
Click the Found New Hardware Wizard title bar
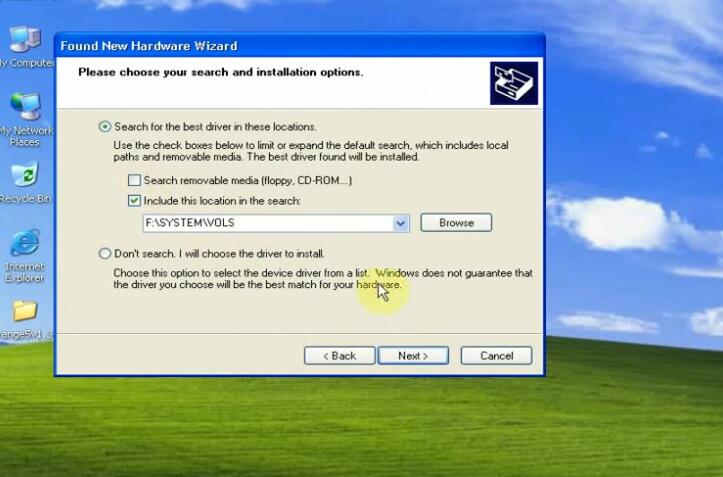tap(300, 46)
